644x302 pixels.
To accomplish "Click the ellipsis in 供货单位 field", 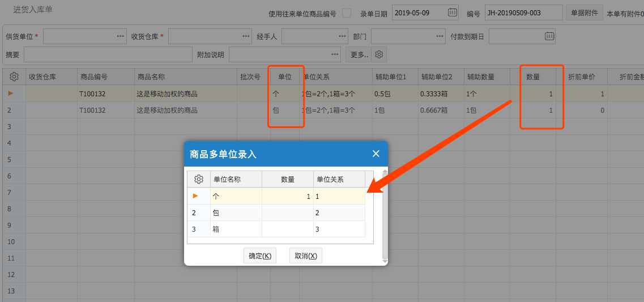I will tap(120, 36).
